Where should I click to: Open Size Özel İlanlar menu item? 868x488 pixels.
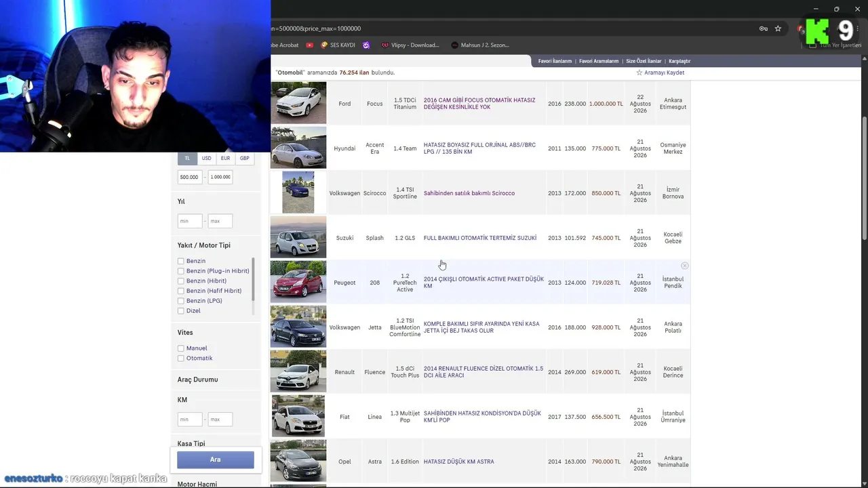(x=644, y=61)
